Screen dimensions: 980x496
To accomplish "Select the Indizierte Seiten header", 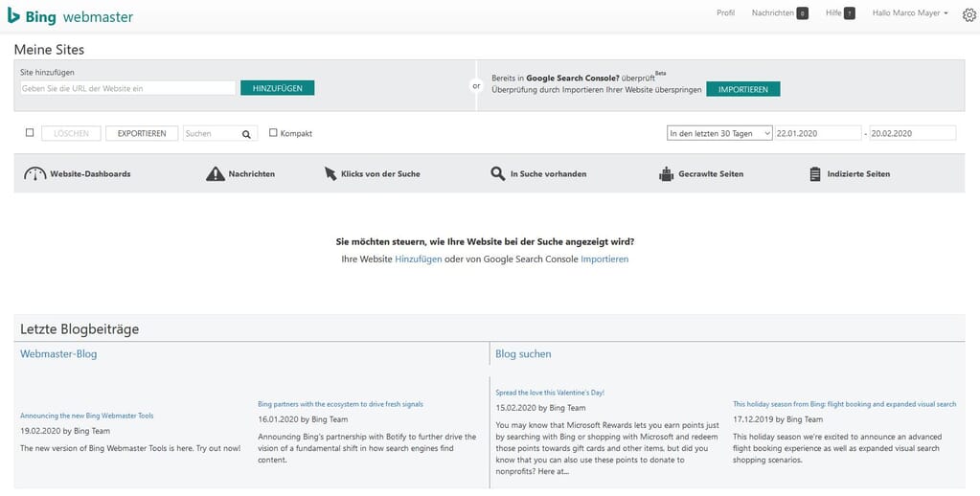I will [x=858, y=173].
